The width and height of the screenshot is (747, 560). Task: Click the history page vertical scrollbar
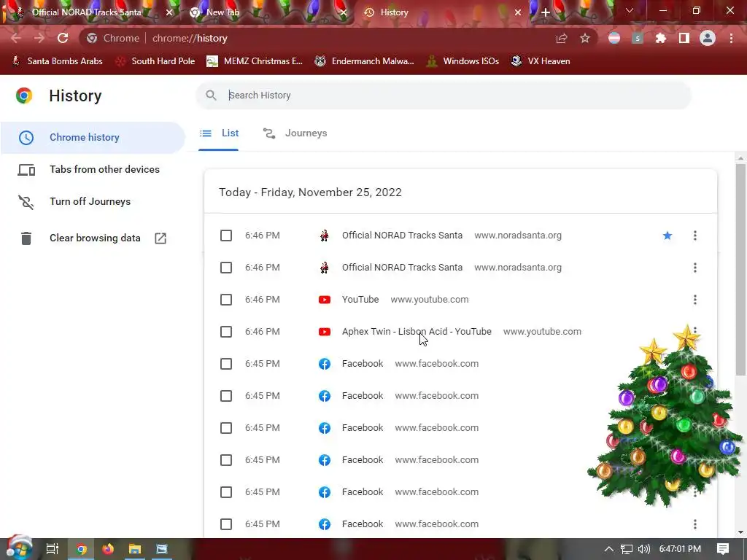(x=740, y=269)
